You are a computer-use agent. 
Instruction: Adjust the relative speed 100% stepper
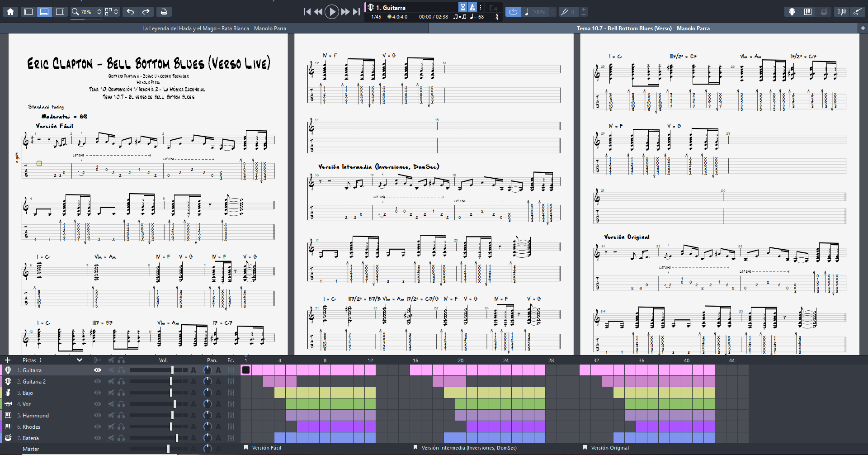pyautogui.click(x=553, y=12)
